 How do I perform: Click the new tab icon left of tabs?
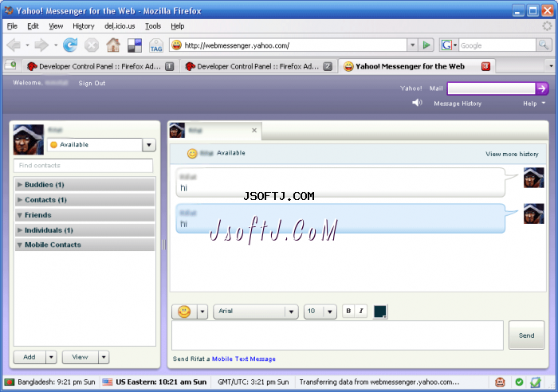(x=10, y=65)
